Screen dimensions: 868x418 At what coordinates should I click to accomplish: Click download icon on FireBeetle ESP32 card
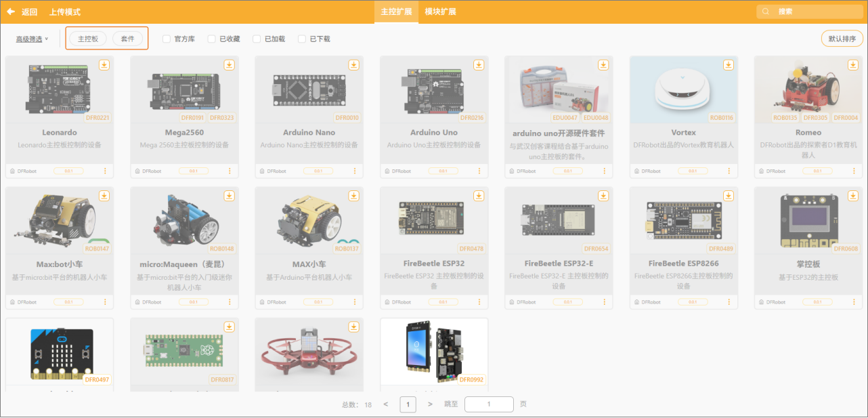pos(479,196)
